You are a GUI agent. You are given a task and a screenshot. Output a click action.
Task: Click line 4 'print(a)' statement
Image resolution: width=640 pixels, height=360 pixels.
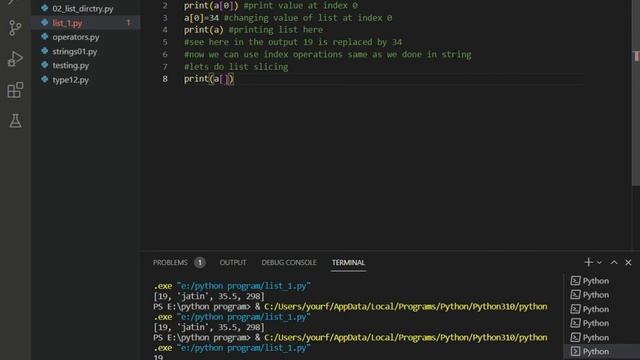pos(204,30)
